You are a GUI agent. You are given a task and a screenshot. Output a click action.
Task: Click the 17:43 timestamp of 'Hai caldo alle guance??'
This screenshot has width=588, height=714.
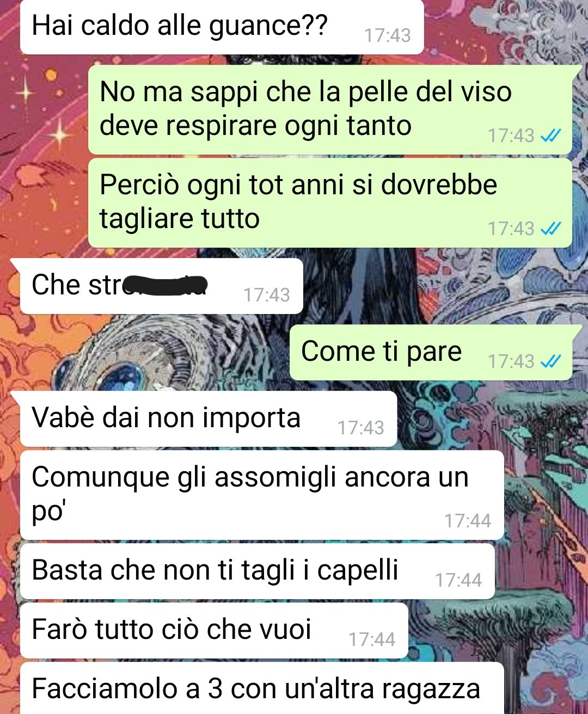(387, 35)
